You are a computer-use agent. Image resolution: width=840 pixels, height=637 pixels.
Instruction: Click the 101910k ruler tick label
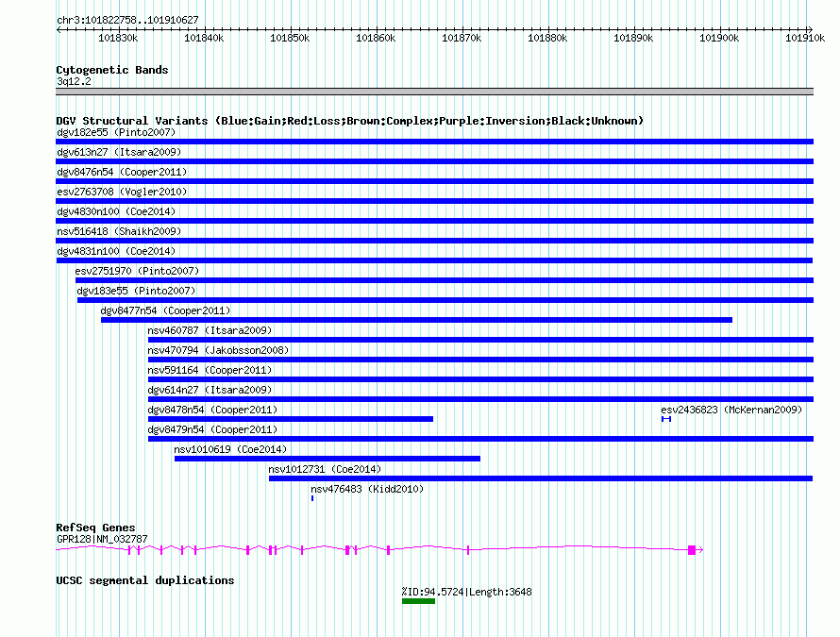(x=805, y=38)
